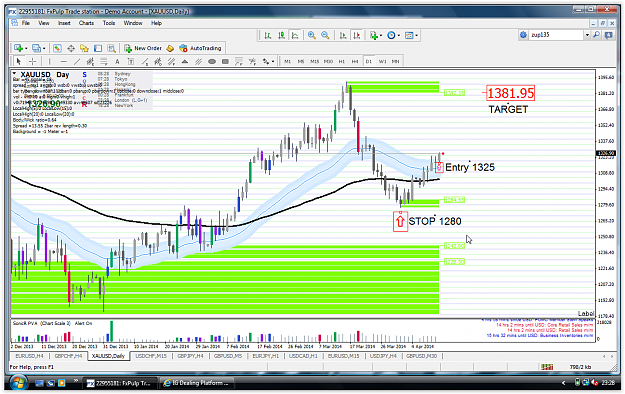
Task: Select the M15 timeframe
Action: [x=314, y=61]
